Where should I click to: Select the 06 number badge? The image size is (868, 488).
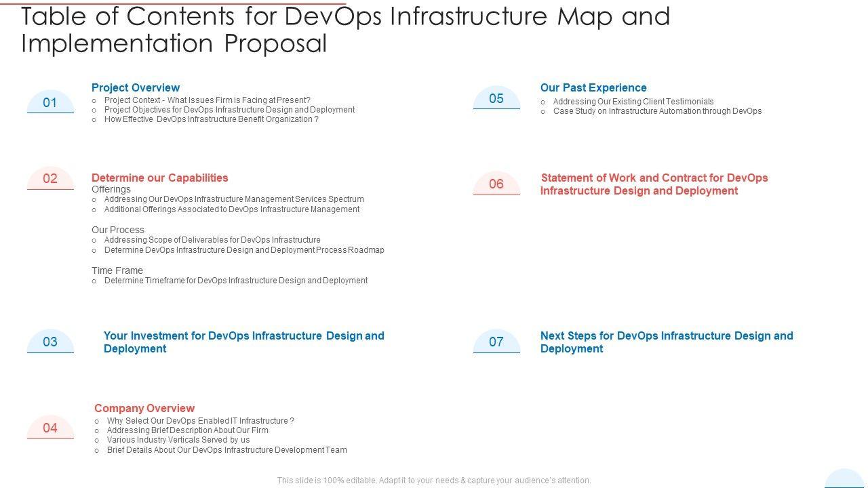coord(496,184)
